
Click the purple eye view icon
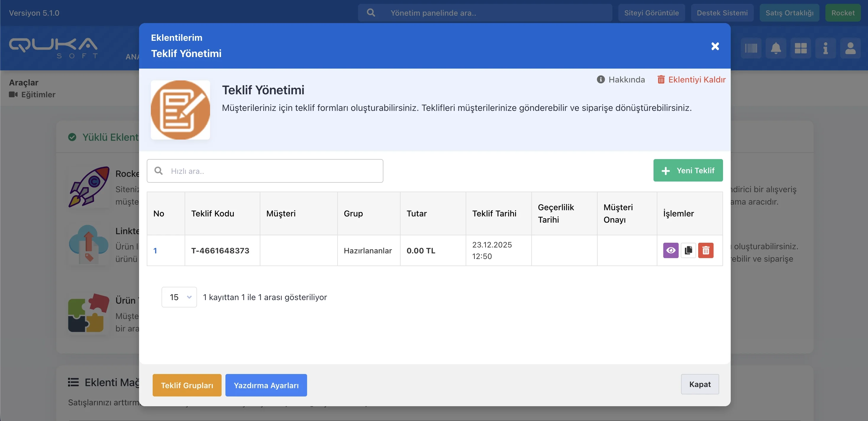coord(671,250)
